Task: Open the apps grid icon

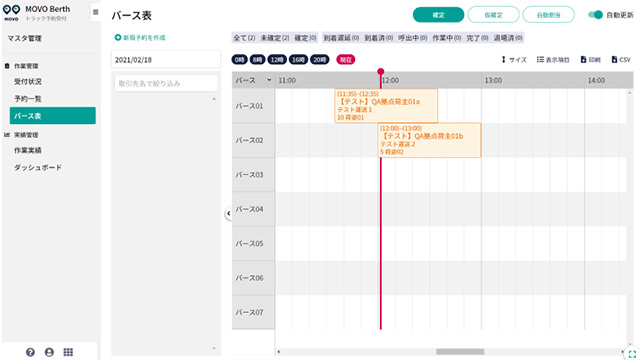Action: (x=68, y=352)
